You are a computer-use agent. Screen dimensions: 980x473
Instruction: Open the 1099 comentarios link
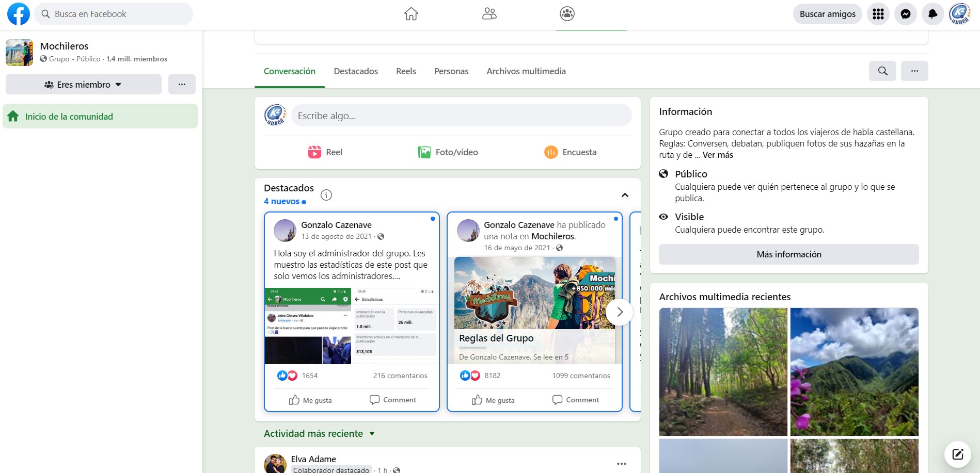click(x=581, y=376)
